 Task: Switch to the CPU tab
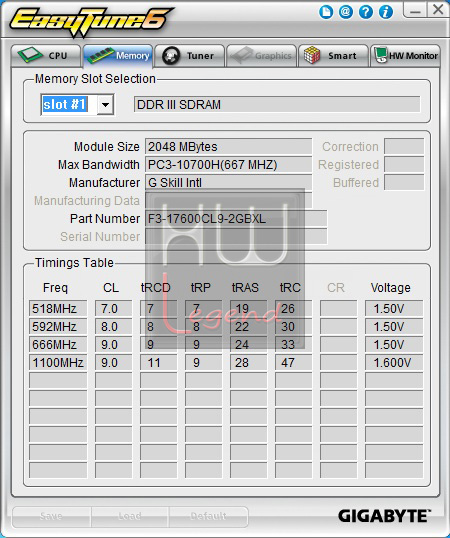[x=46, y=56]
